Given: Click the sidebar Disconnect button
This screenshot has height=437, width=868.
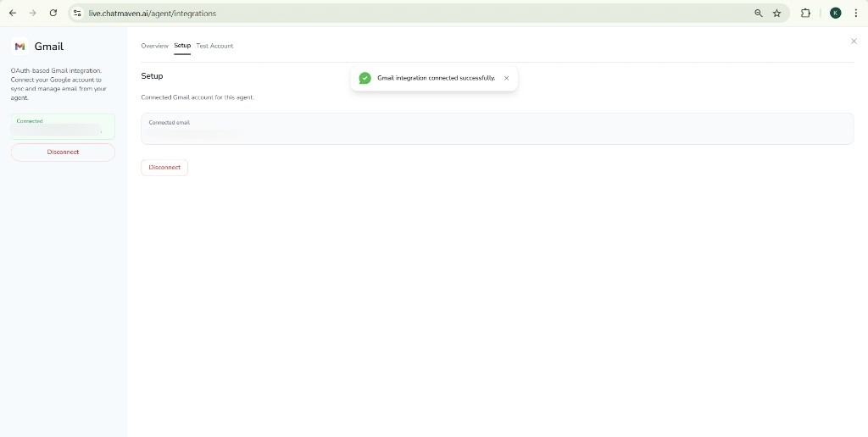Looking at the screenshot, I should (63, 152).
